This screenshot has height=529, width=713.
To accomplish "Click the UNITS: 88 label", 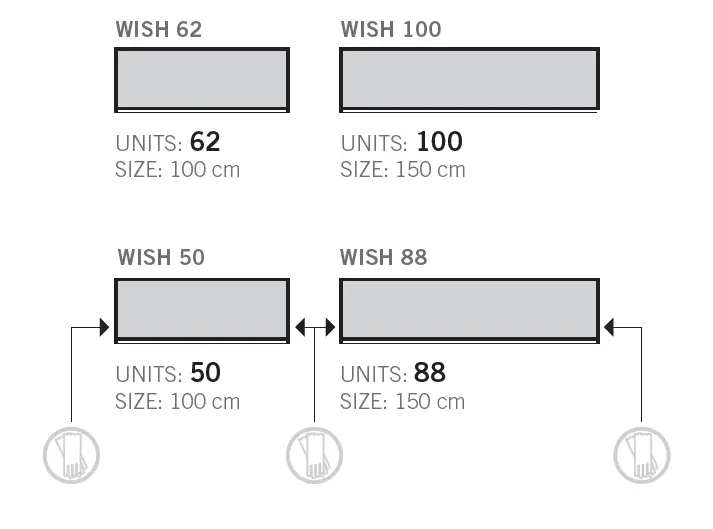I will point(393,373).
